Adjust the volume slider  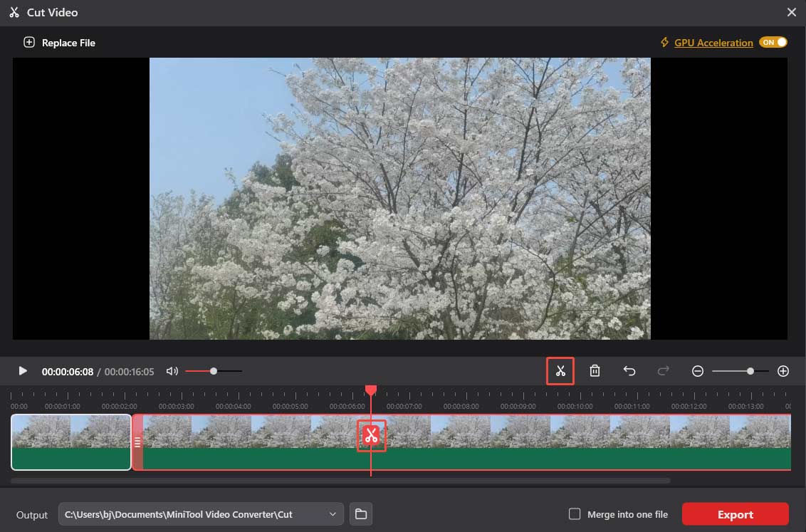[214, 371]
